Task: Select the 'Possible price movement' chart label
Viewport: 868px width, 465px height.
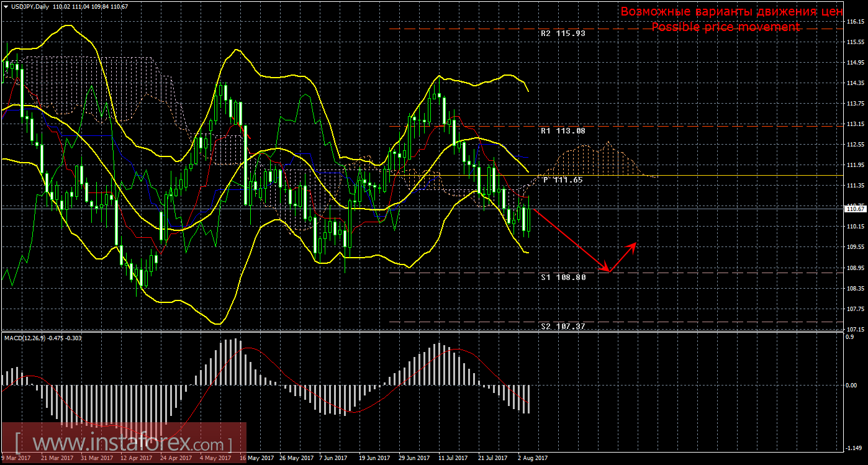Action: point(726,27)
